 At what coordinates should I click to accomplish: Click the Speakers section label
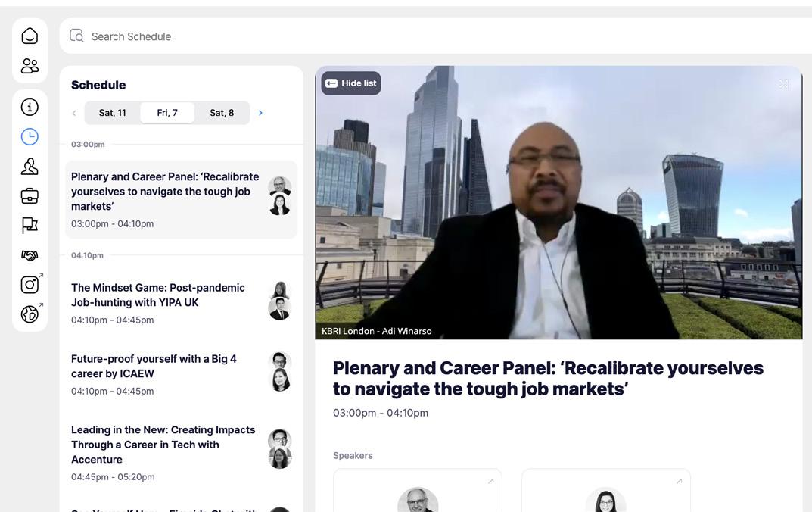pos(353,455)
